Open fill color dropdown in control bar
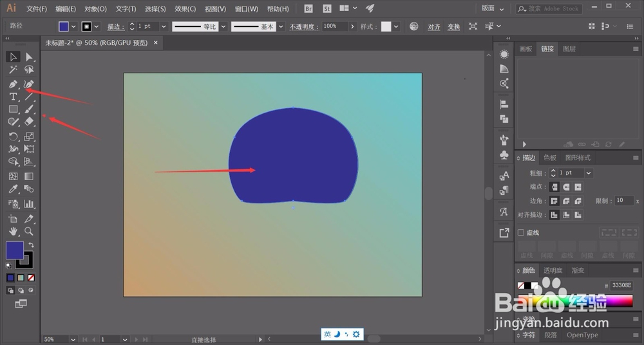The height and width of the screenshot is (345, 644). [x=73, y=26]
